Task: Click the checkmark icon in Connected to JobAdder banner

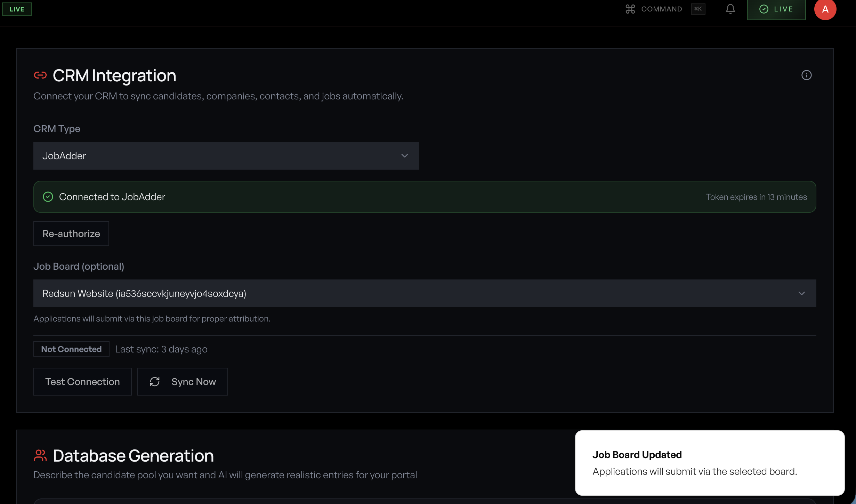Action: pos(48,196)
